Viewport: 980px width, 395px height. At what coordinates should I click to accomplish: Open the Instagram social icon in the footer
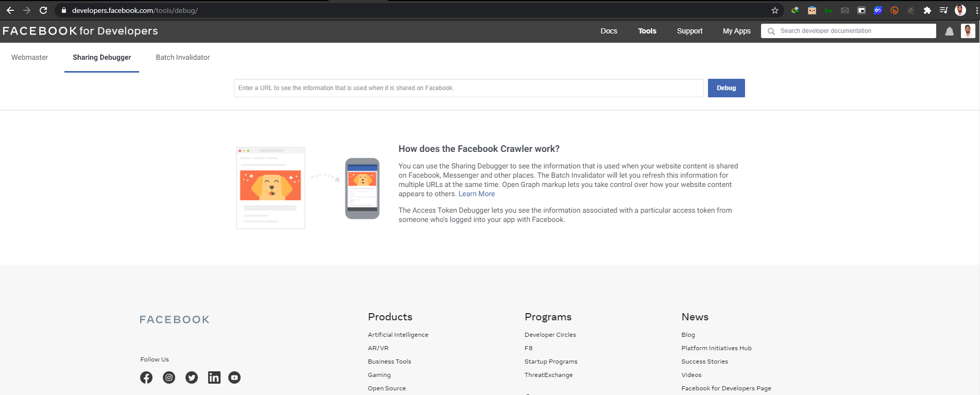pyautogui.click(x=169, y=377)
